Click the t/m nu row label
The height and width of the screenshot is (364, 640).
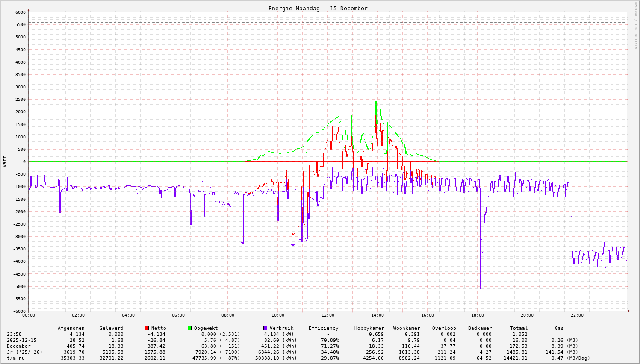(x=15, y=358)
